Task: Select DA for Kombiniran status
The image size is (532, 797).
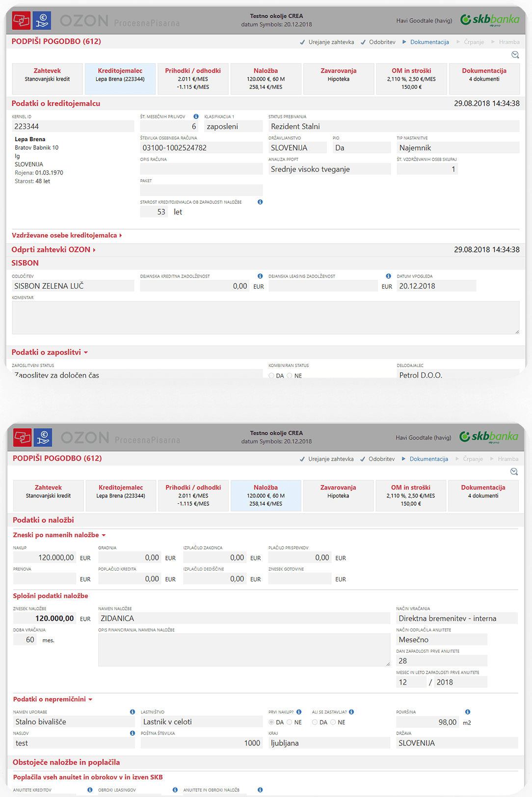Action: pyautogui.click(x=271, y=376)
